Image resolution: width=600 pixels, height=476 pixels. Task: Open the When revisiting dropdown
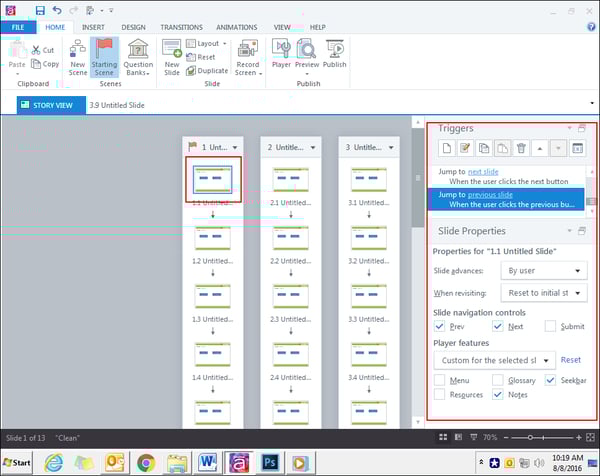coord(544,293)
